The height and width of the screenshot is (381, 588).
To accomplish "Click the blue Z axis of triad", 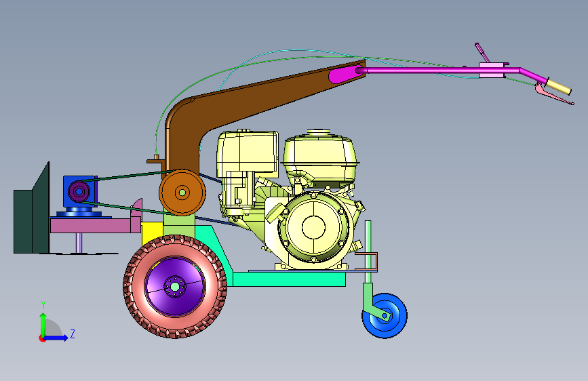I will click(55, 338).
